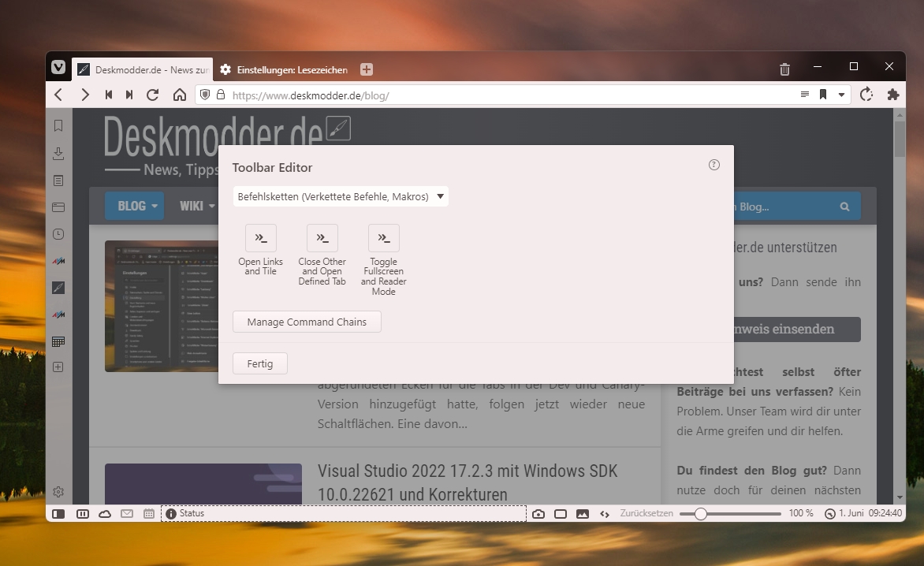Open the tracker blocker shield icon
The height and width of the screenshot is (566, 924).
click(205, 95)
